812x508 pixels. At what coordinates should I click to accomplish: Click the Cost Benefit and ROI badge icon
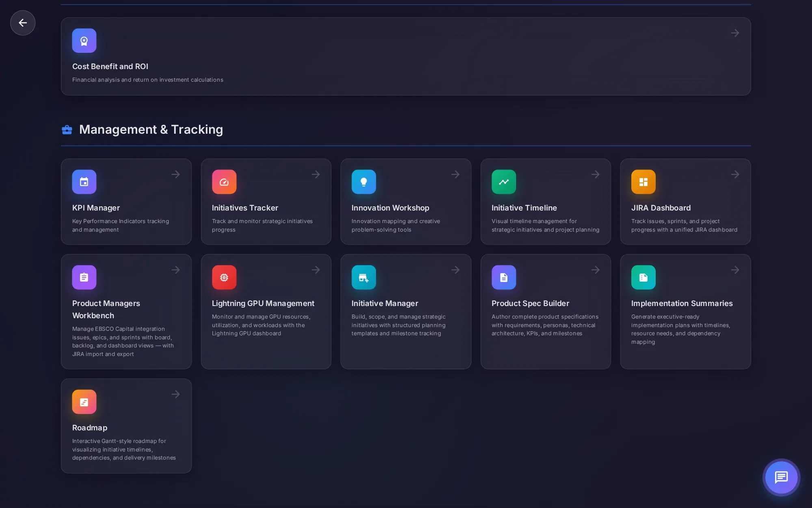[x=84, y=41]
